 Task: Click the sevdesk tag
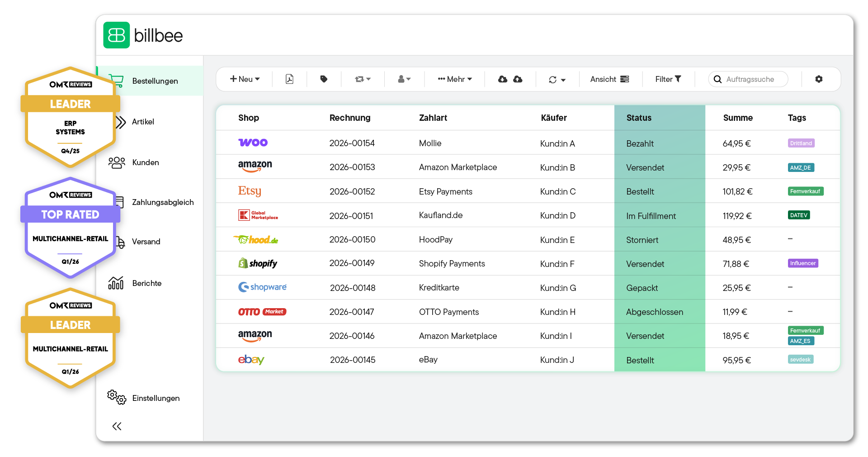[x=801, y=360]
